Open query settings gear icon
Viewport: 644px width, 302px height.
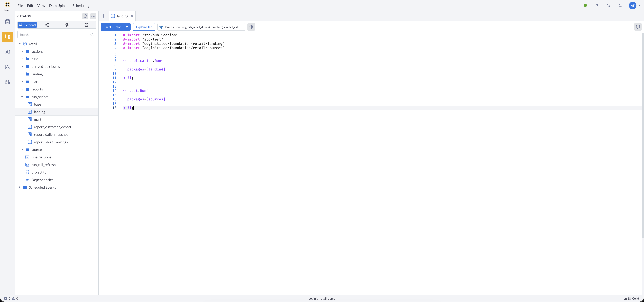(251, 27)
